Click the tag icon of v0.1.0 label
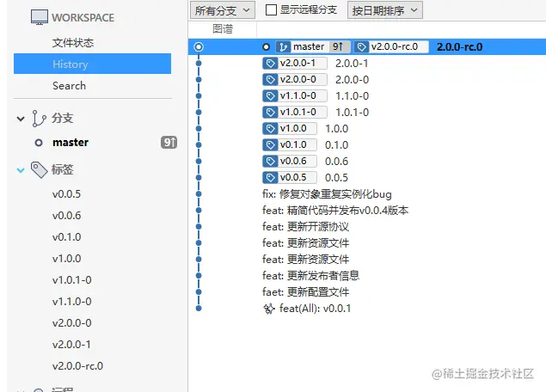 point(270,144)
